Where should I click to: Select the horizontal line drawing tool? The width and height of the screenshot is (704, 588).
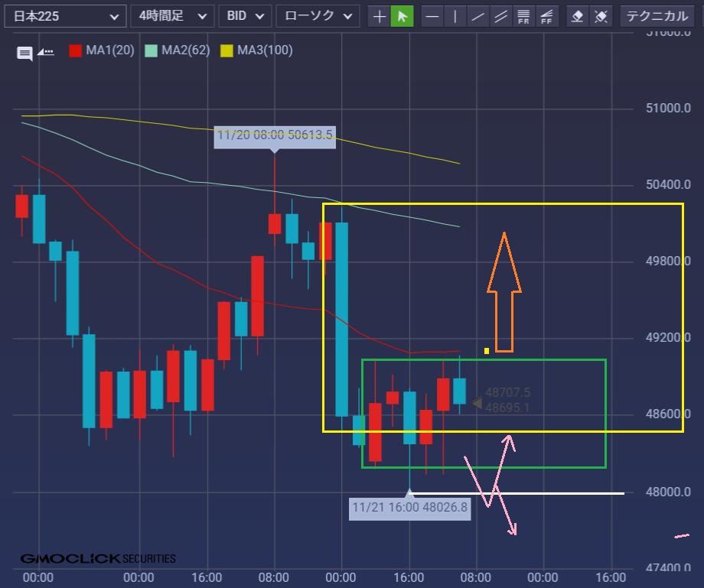tap(433, 16)
